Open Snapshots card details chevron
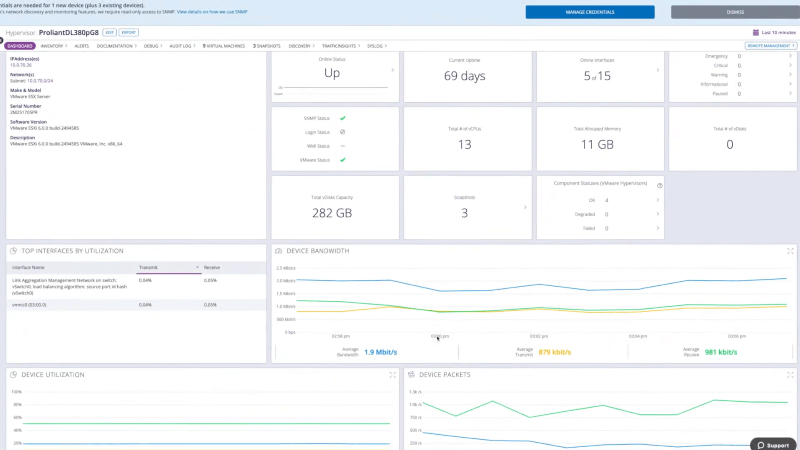The image size is (800, 450). pyautogui.click(x=525, y=207)
